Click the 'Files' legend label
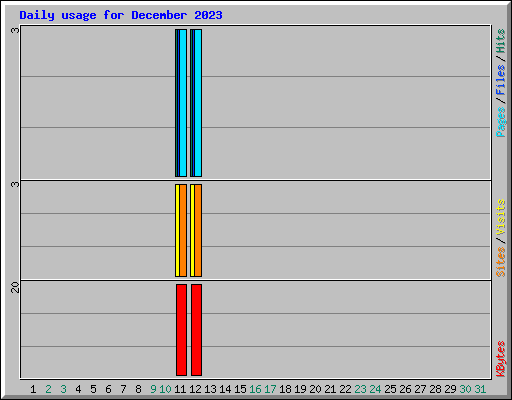Viewport: 512px width, 400px height. [x=501, y=80]
